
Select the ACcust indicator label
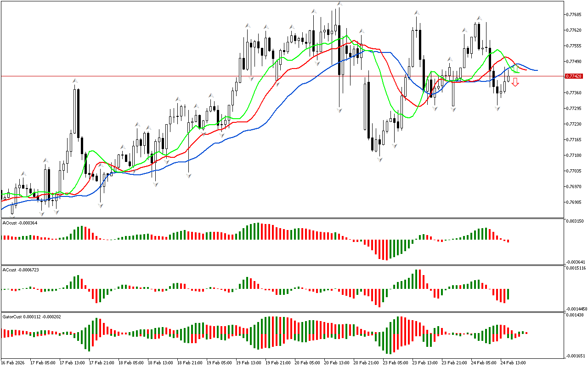[x=21, y=270]
